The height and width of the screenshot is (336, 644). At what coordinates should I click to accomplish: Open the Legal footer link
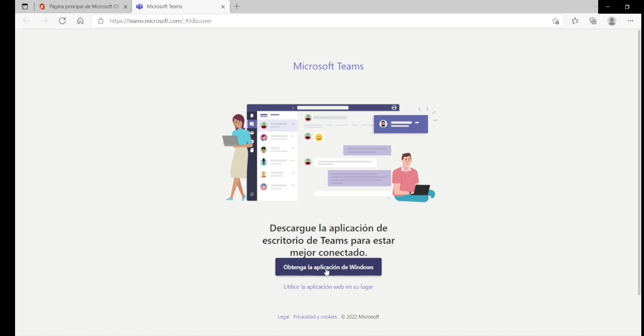pyautogui.click(x=283, y=317)
